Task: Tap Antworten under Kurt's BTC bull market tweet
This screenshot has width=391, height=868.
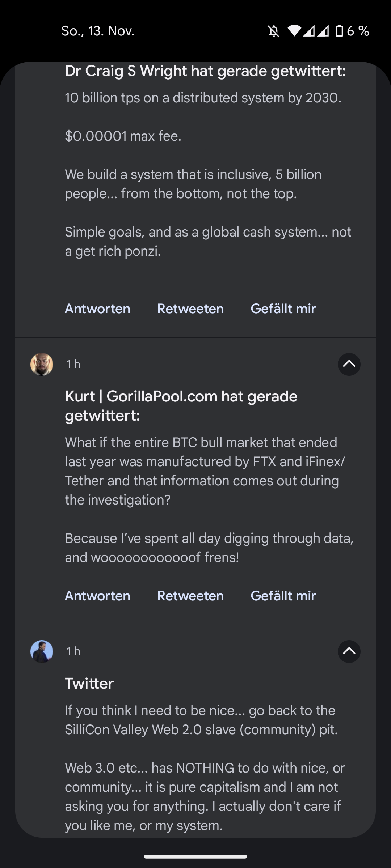Action: pyautogui.click(x=97, y=596)
